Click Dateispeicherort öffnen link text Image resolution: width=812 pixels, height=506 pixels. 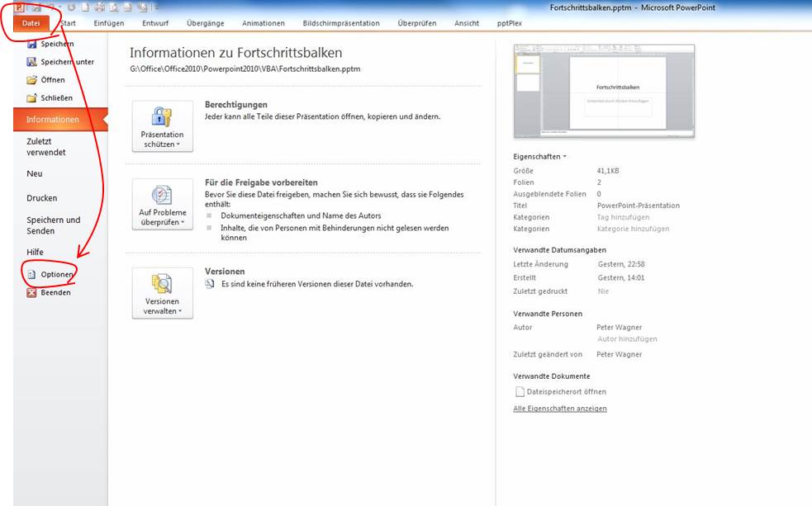pyautogui.click(x=567, y=391)
